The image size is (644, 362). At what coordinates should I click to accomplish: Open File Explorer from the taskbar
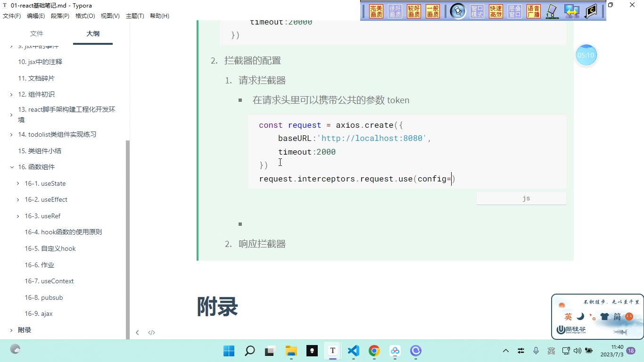coord(291,351)
